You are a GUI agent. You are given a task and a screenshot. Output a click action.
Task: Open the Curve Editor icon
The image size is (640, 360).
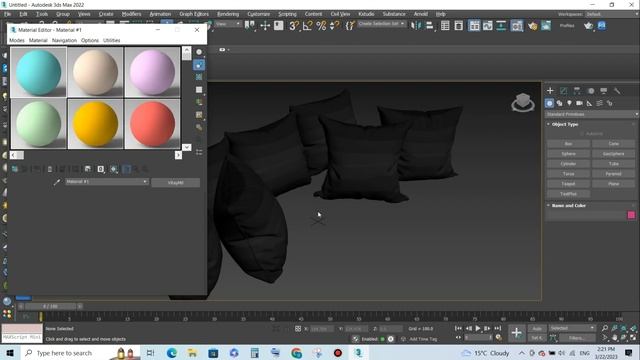[x=487, y=26]
